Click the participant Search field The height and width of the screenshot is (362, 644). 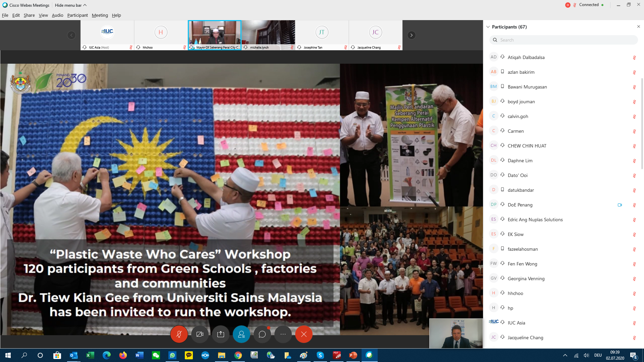pos(563,40)
